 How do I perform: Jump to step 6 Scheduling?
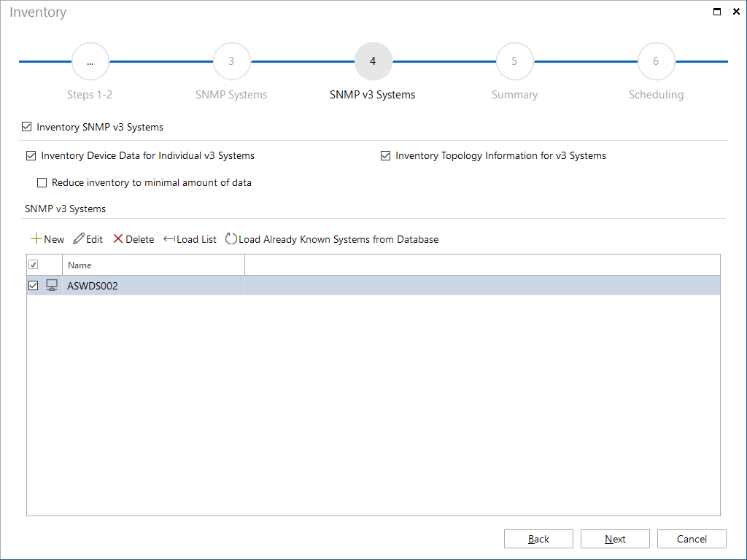[x=656, y=61]
